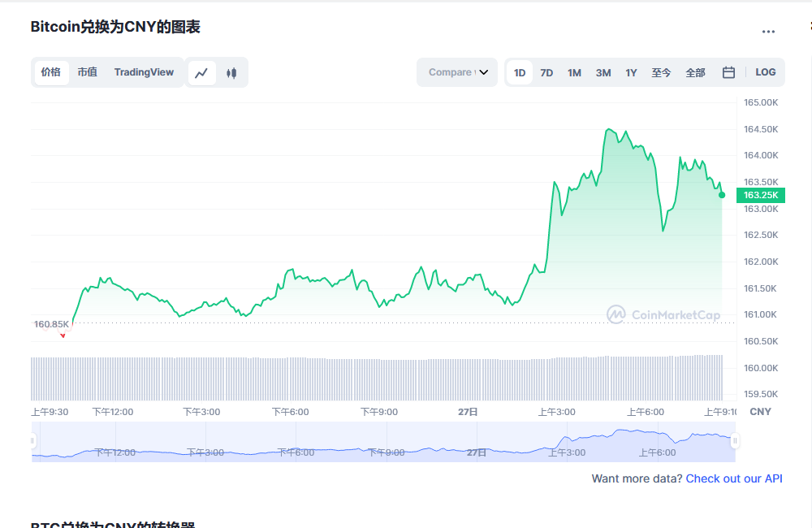
Task: Click the 164.50K axis label
Action: tap(761, 129)
